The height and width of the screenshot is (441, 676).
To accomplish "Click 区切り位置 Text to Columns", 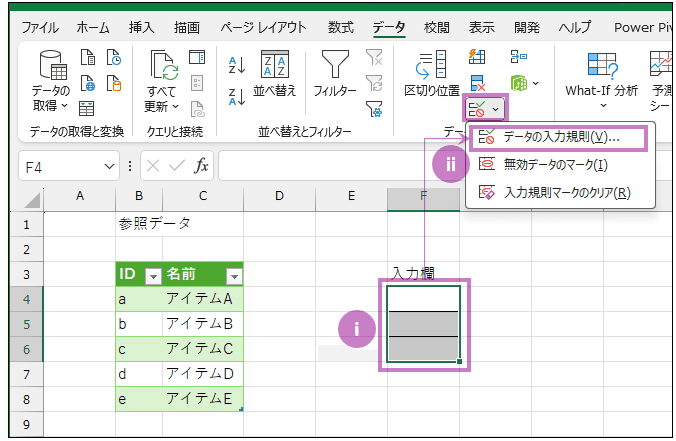I will pos(432,73).
